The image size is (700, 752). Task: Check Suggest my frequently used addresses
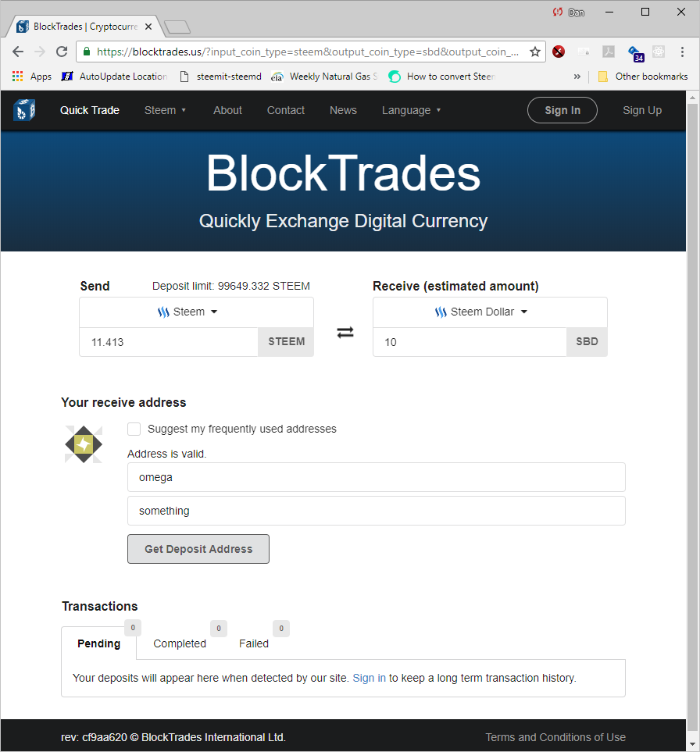pyautogui.click(x=134, y=429)
